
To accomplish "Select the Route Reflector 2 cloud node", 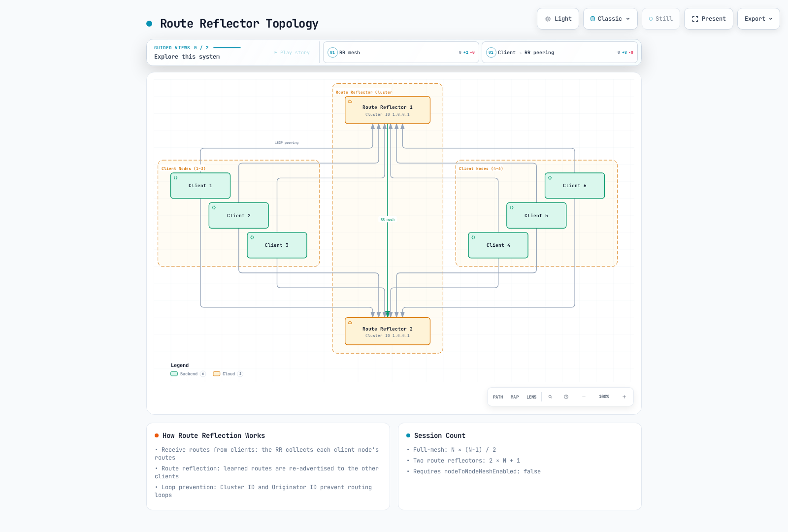I will 388,331.
